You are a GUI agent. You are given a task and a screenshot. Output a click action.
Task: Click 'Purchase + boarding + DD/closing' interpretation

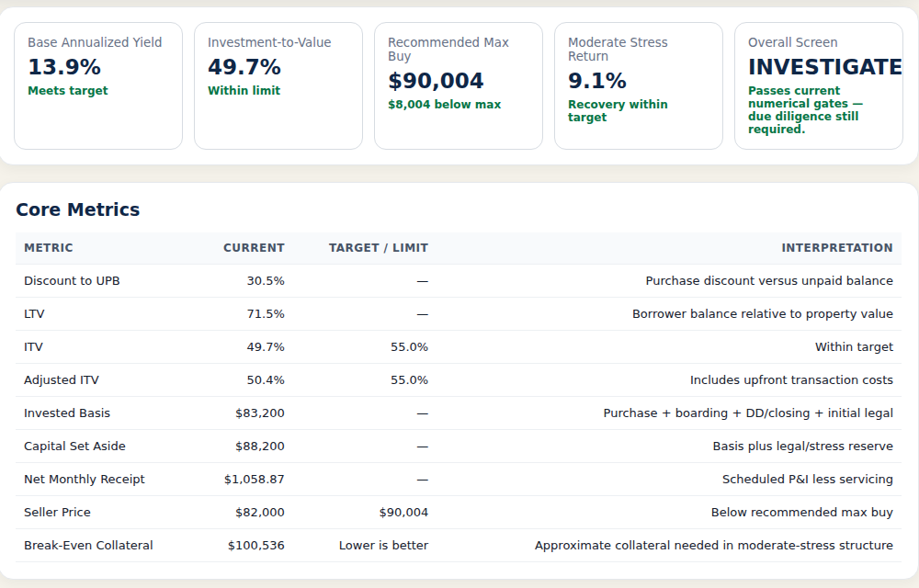pyautogui.click(x=748, y=413)
